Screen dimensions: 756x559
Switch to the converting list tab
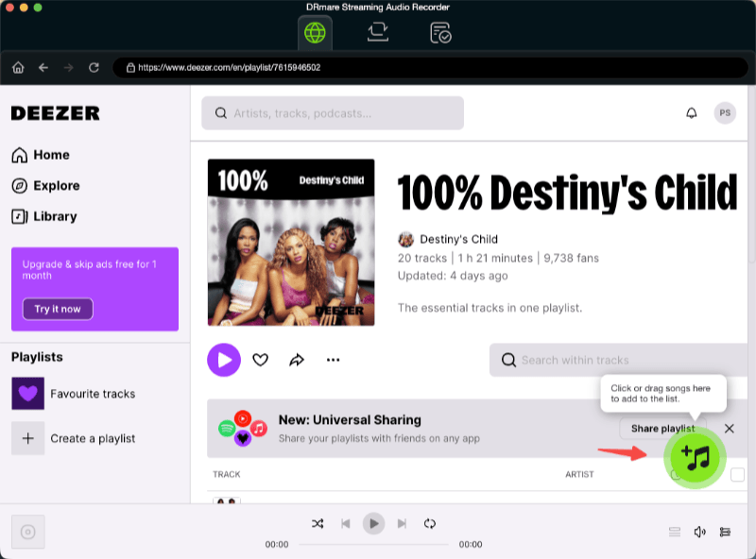coord(377,33)
